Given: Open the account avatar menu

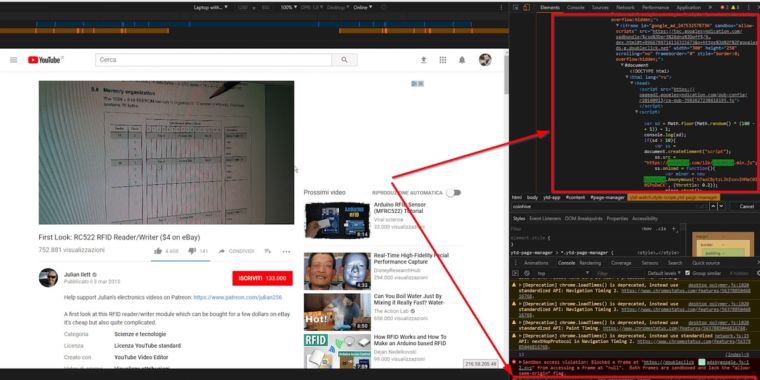Looking at the screenshot, I should 485,60.
